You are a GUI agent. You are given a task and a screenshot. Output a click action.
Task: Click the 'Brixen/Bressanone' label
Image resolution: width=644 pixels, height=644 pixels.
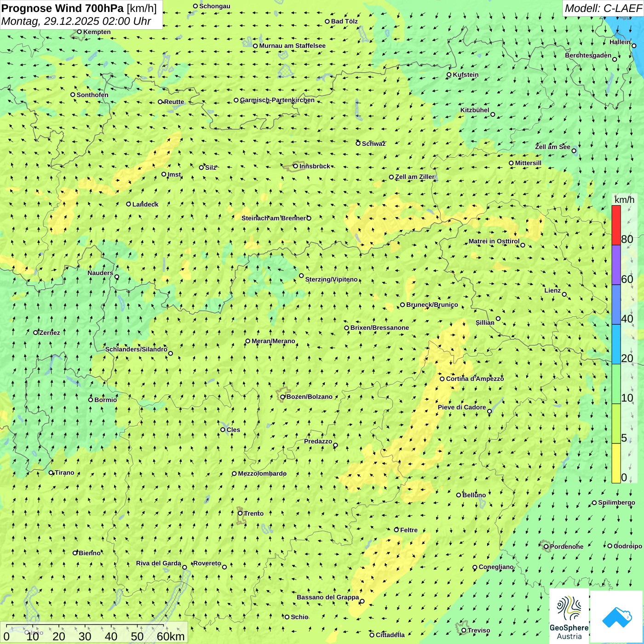[x=379, y=328]
